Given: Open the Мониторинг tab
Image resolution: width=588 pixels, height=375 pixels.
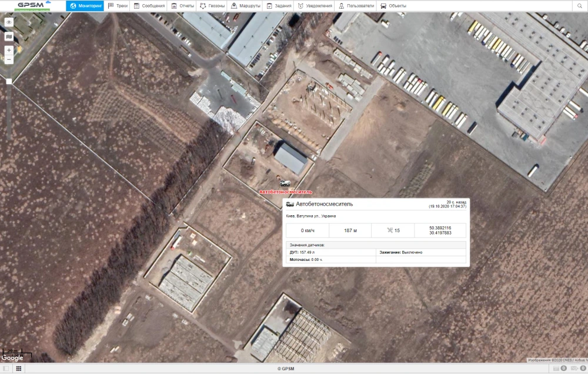Looking at the screenshot, I should point(85,6).
